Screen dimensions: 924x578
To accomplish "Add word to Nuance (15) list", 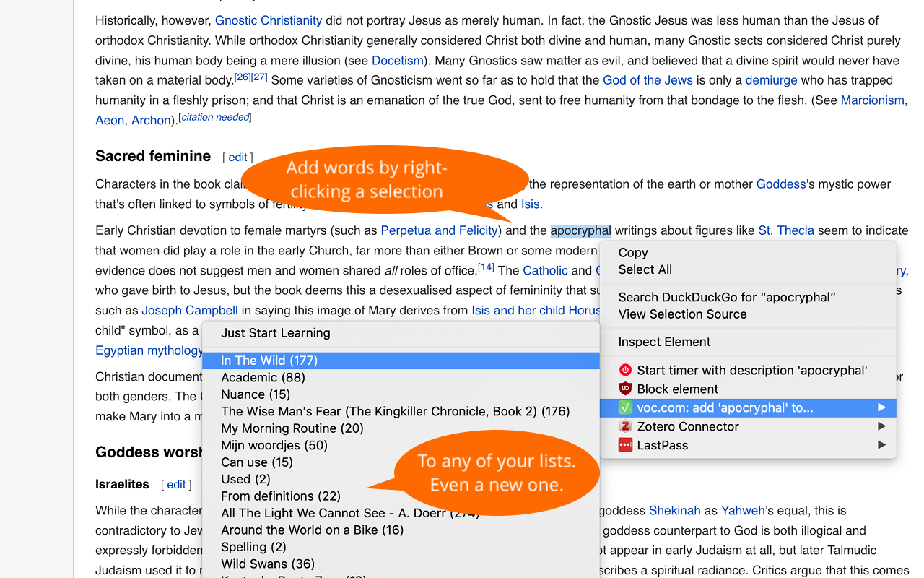I will (x=401, y=394).
